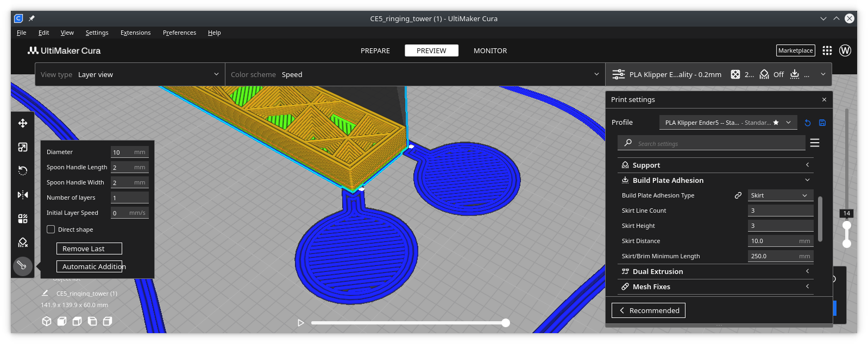Open the application switcher grid icon

pos(827,50)
